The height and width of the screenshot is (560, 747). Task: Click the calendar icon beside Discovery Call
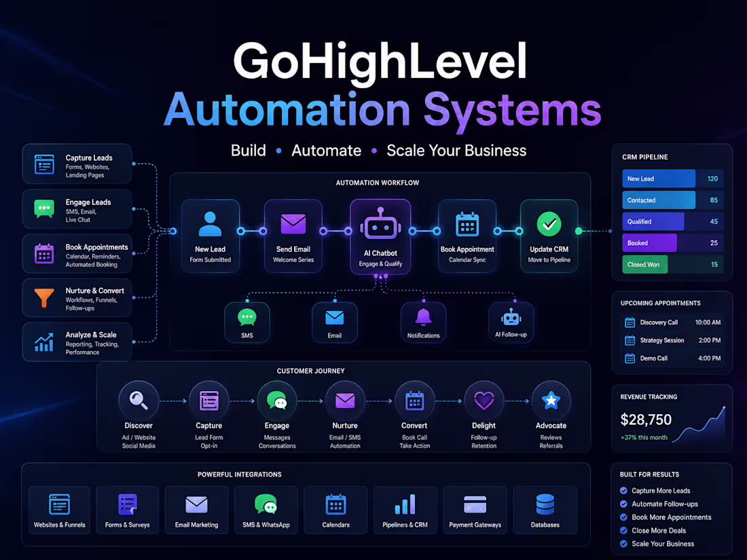tap(630, 322)
